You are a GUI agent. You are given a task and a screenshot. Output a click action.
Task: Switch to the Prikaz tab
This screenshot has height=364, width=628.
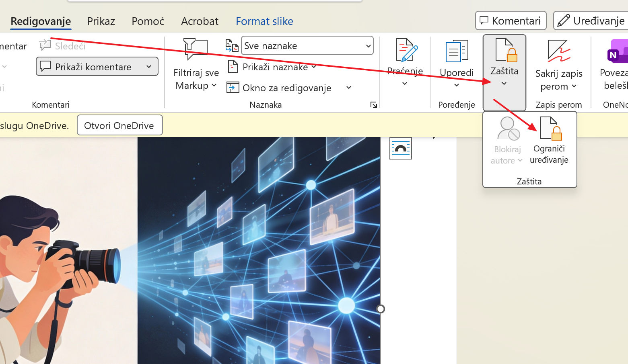[x=101, y=21]
